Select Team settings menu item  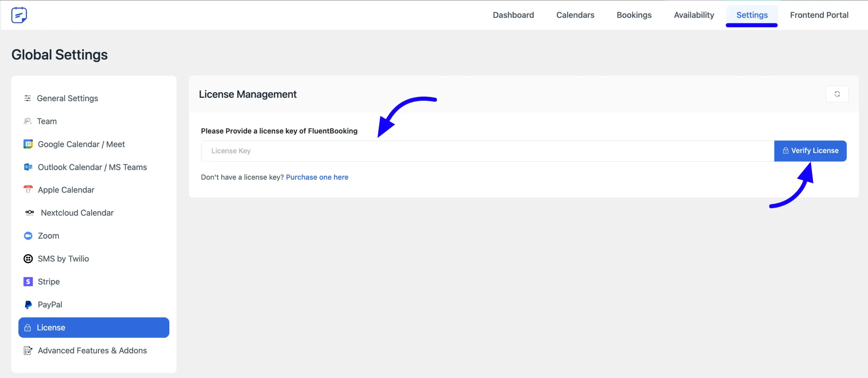click(94, 121)
